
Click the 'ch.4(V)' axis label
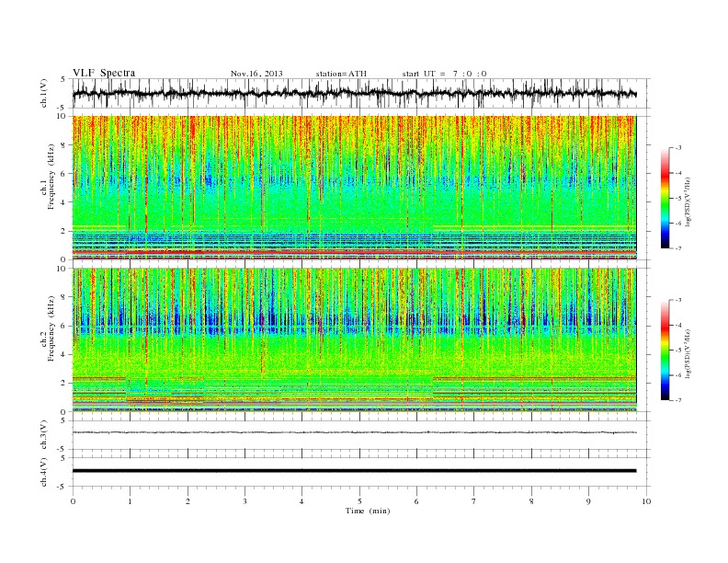pos(44,472)
